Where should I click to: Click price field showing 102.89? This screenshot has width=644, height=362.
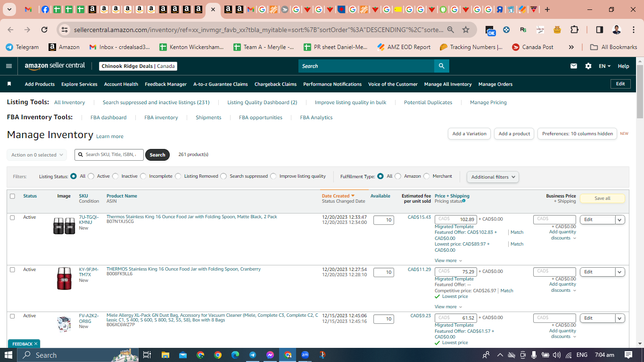click(455, 219)
